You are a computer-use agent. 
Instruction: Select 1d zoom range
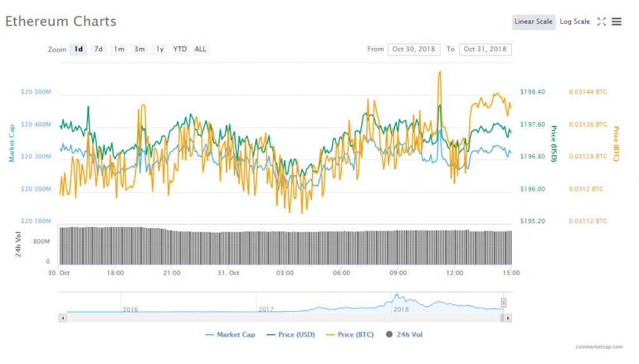tap(78, 49)
